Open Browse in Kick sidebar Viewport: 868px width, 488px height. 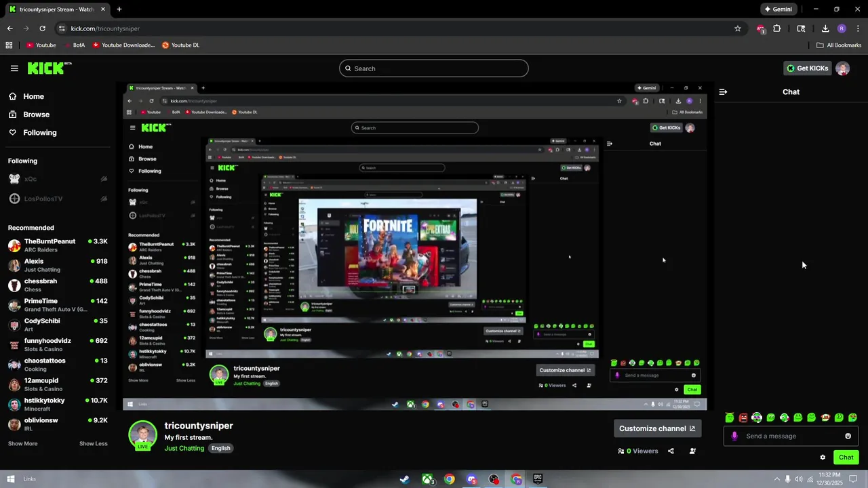pyautogui.click(x=29, y=115)
